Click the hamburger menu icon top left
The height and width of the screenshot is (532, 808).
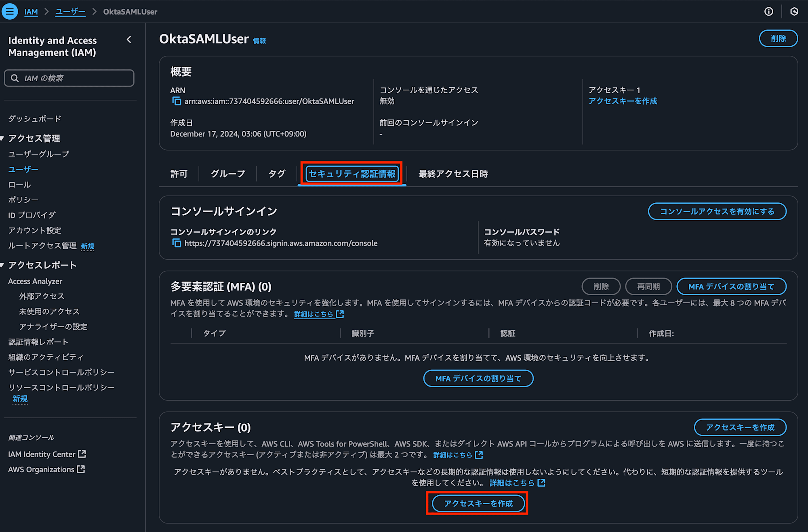[10, 10]
